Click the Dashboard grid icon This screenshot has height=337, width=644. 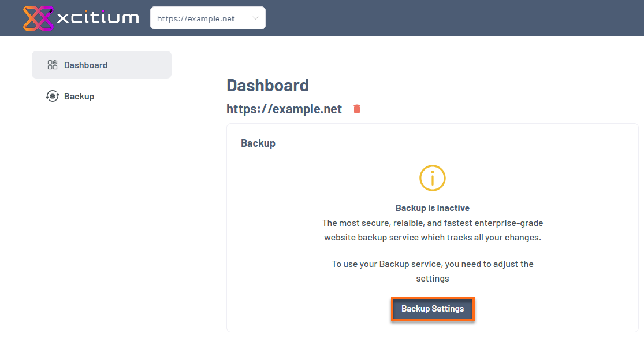click(x=53, y=65)
